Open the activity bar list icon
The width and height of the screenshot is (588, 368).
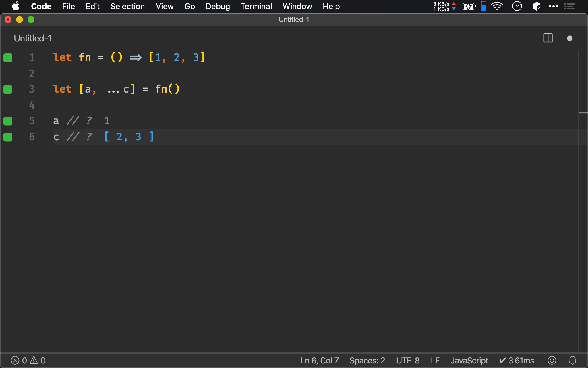pyautogui.click(x=570, y=6)
